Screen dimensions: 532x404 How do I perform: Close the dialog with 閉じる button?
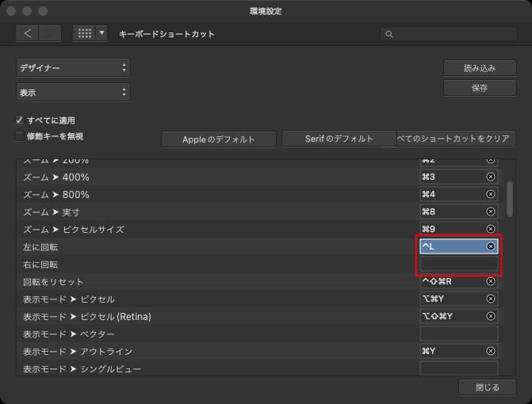pyautogui.click(x=487, y=387)
